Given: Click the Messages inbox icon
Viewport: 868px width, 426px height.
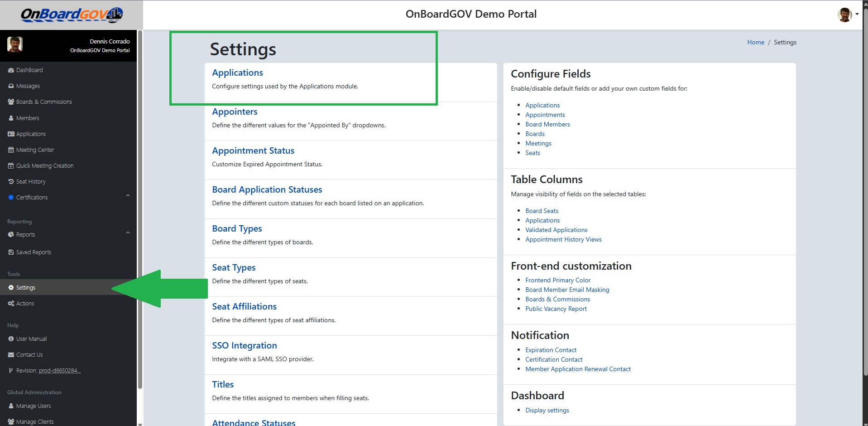Looking at the screenshot, I should (11, 86).
